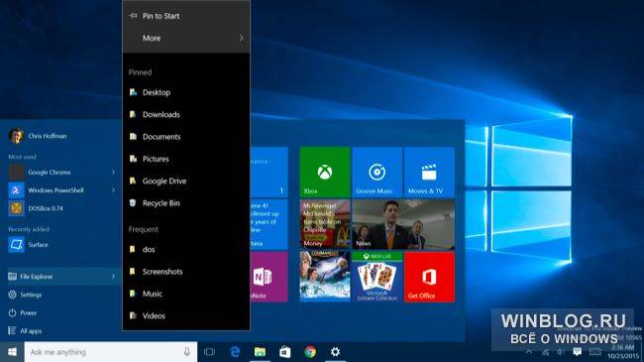The image size is (644, 362).
Task: Open pinned Downloads folder
Action: click(x=186, y=115)
